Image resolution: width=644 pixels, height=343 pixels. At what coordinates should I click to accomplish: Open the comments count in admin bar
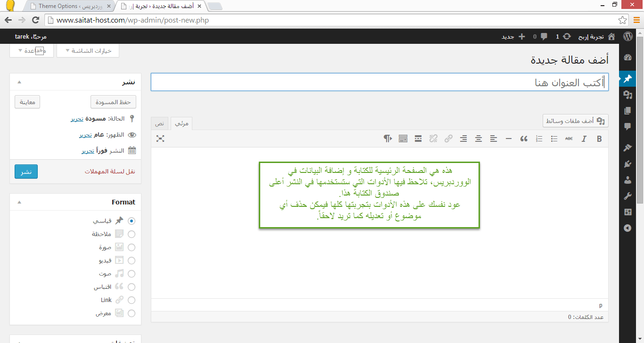click(x=540, y=36)
